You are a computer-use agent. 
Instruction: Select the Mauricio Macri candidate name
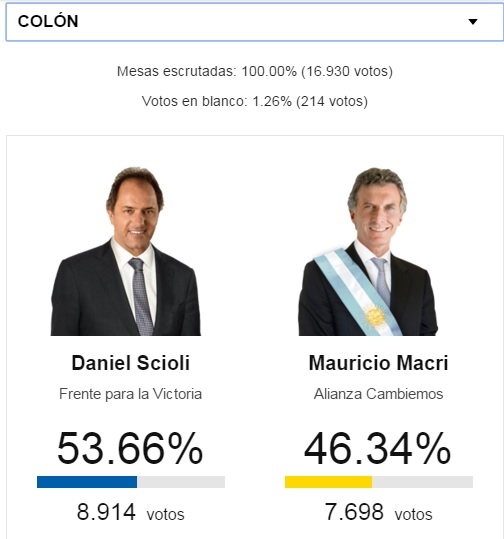(379, 363)
